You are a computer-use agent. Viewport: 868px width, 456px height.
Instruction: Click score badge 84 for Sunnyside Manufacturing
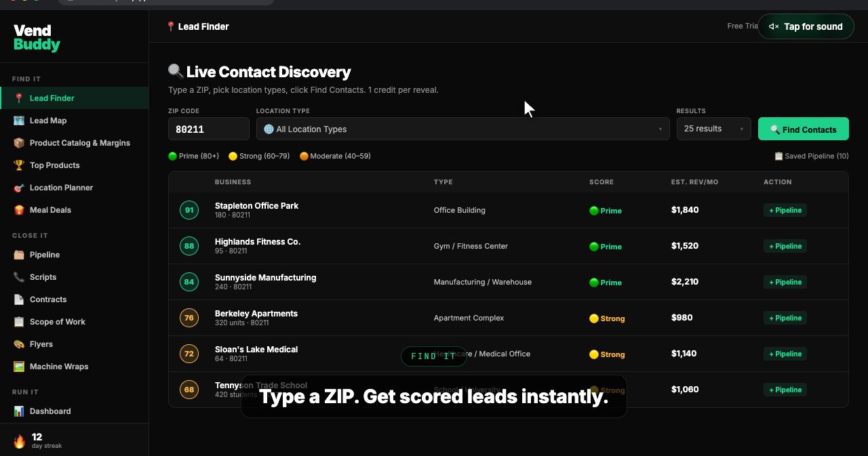click(189, 282)
